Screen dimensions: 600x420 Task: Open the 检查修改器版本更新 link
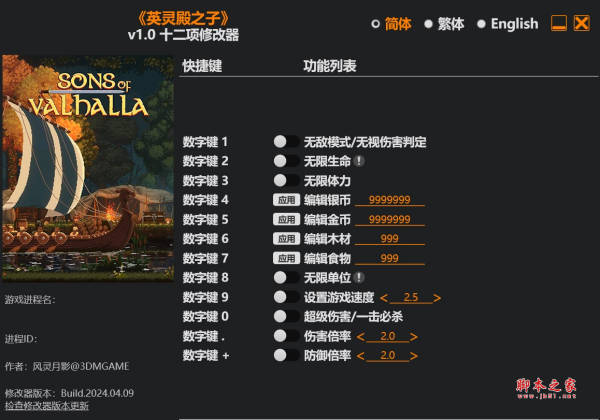pyautogui.click(x=47, y=406)
